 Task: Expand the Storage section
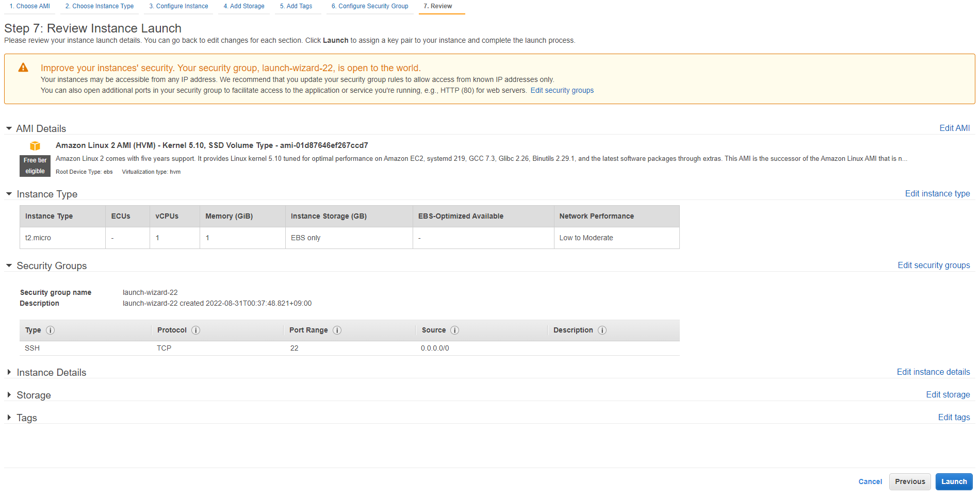(x=9, y=395)
